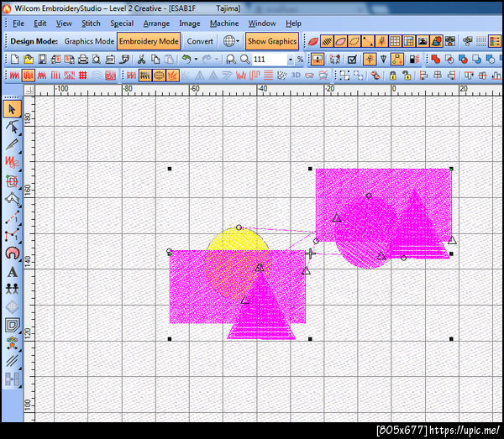
Task: Open the Machine menu
Action: (224, 24)
